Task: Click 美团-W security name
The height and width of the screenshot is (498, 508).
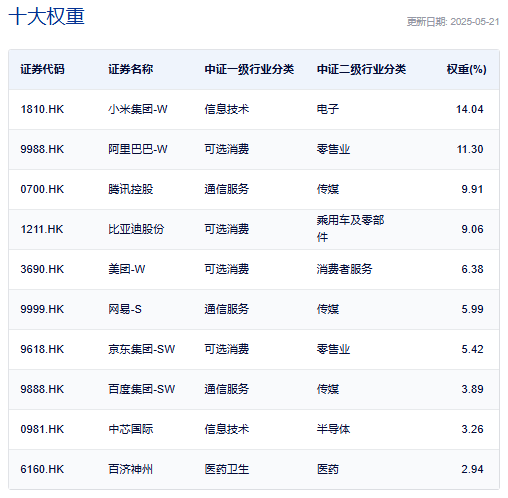Action: click(127, 269)
